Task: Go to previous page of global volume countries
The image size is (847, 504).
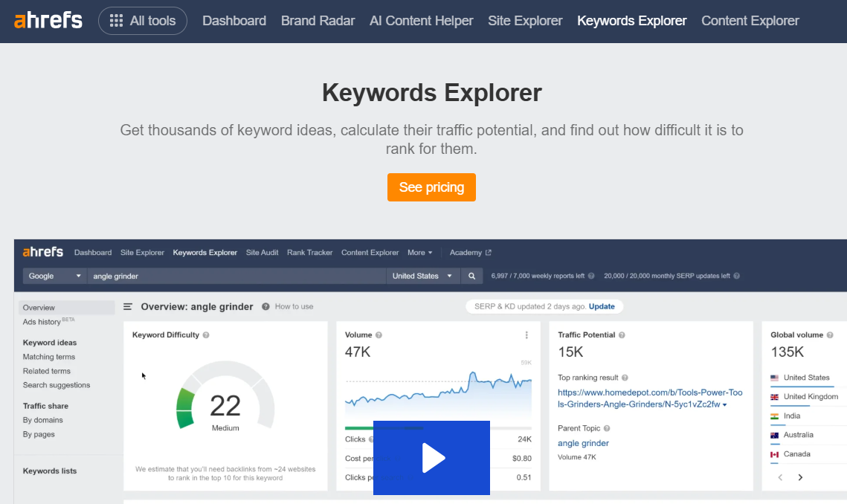Action: pyautogui.click(x=780, y=477)
